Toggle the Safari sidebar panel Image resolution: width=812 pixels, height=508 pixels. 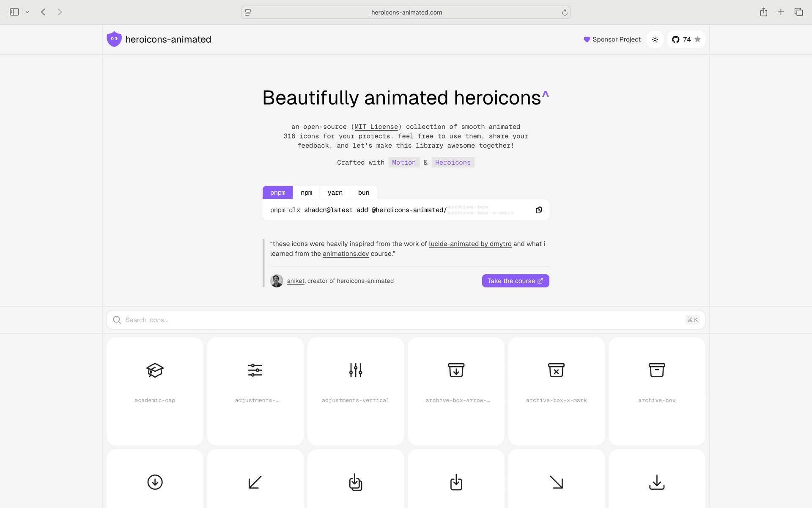tap(14, 12)
